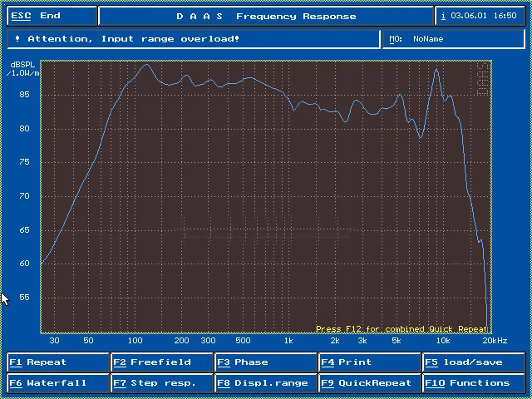
Task: Click the 200 frequency axis label
Action: pyautogui.click(x=181, y=340)
